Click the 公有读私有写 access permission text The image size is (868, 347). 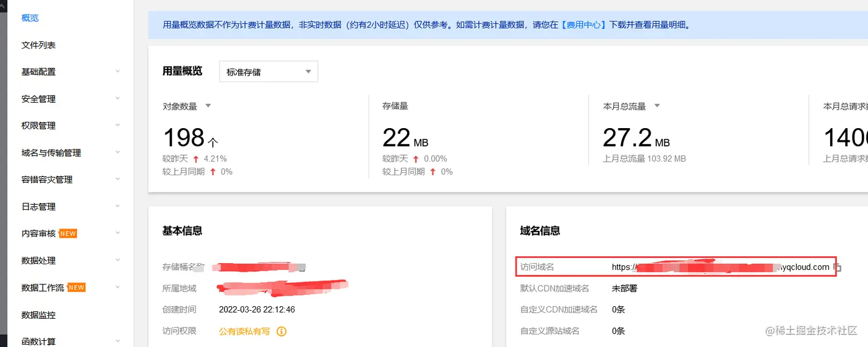(x=245, y=331)
